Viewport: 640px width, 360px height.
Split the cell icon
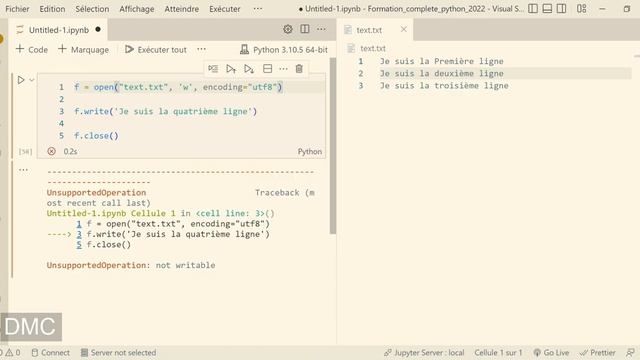267,69
